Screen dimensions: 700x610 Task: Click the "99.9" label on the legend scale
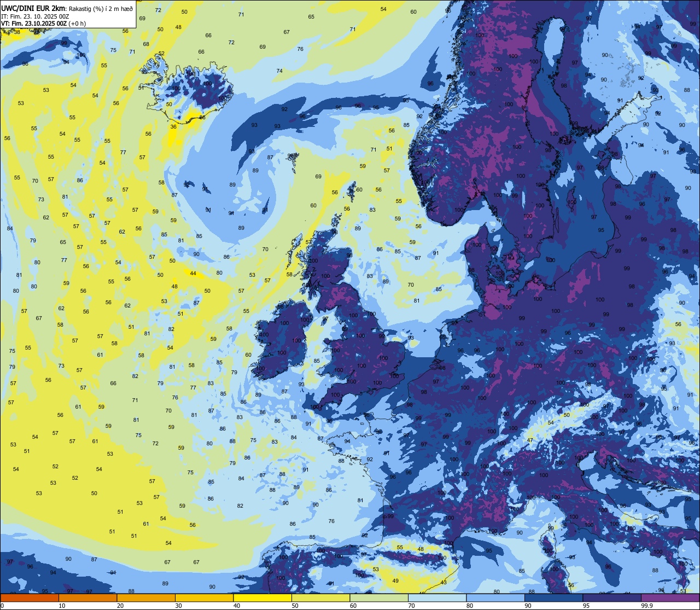pyautogui.click(x=646, y=606)
